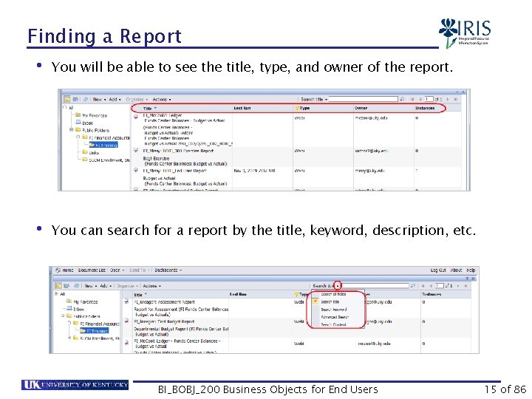This screenshot has width=532, height=399.
Task: Choose Search all fields option
Action: pos(333,294)
